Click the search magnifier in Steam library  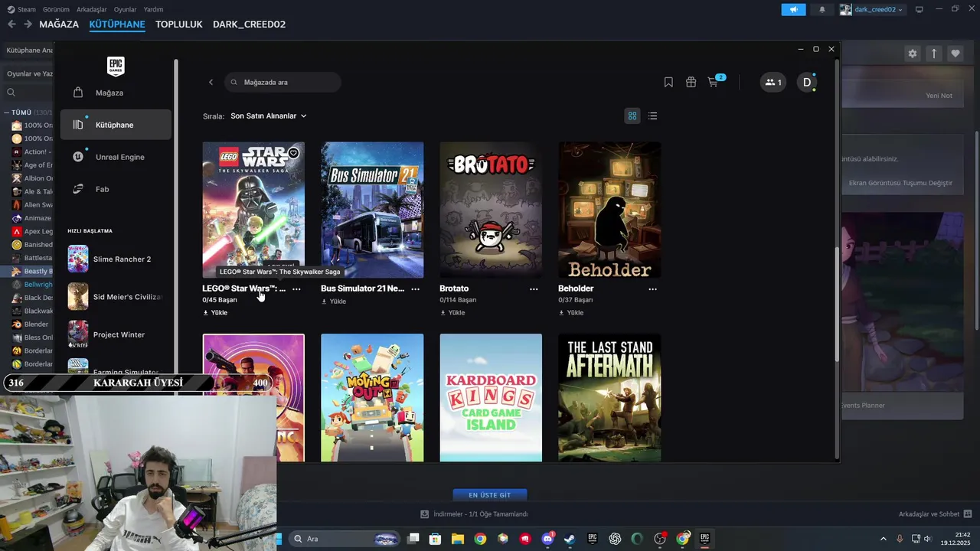pyautogui.click(x=11, y=93)
